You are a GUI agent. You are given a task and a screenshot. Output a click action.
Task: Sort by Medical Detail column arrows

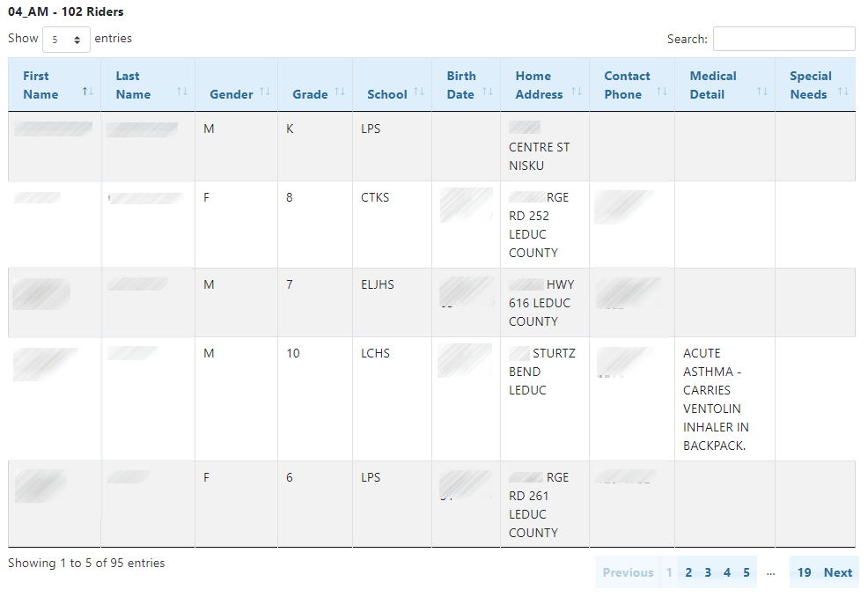pos(761,92)
